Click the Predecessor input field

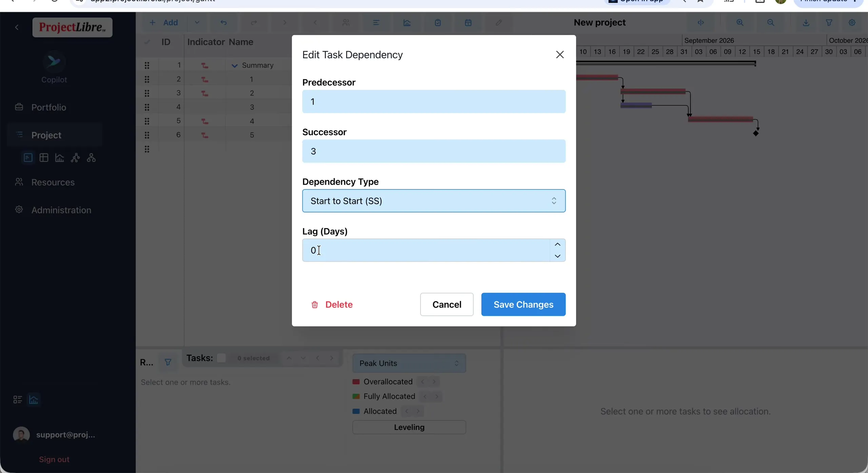[x=434, y=102]
